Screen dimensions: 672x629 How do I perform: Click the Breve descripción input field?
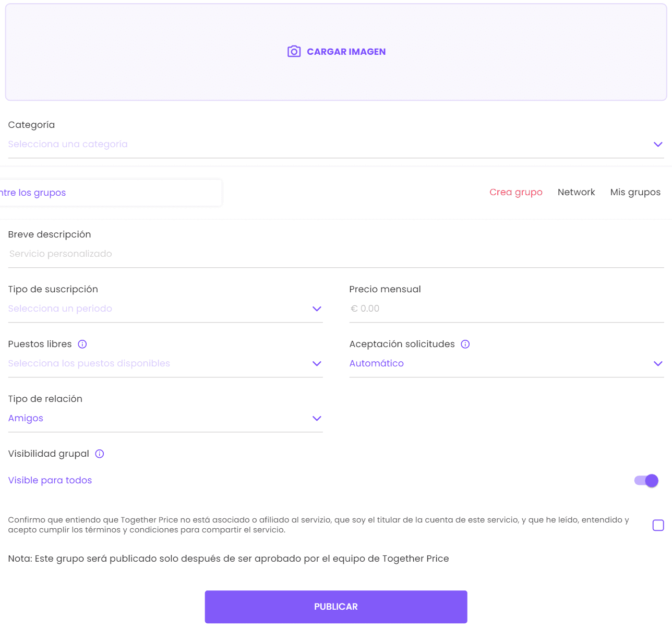click(x=335, y=254)
